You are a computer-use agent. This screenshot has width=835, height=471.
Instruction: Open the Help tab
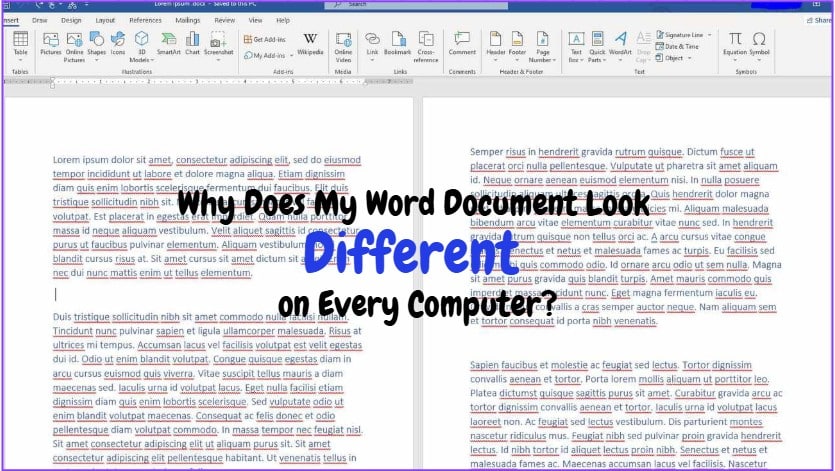pos(283,20)
